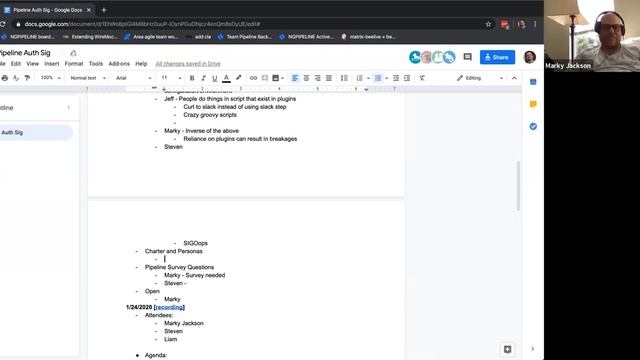Viewport: 640px width, 360px height.
Task: Close the Pipeline Auth Sig tab
Action: tap(89, 10)
